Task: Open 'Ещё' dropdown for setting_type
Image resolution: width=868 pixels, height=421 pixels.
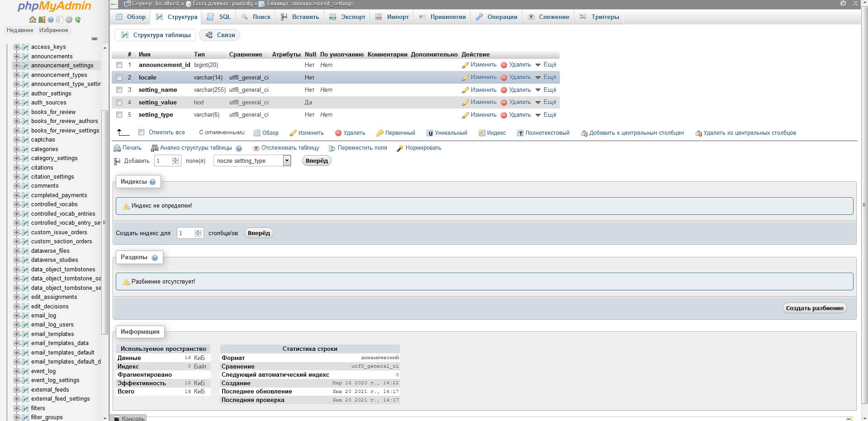Action: 545,115
